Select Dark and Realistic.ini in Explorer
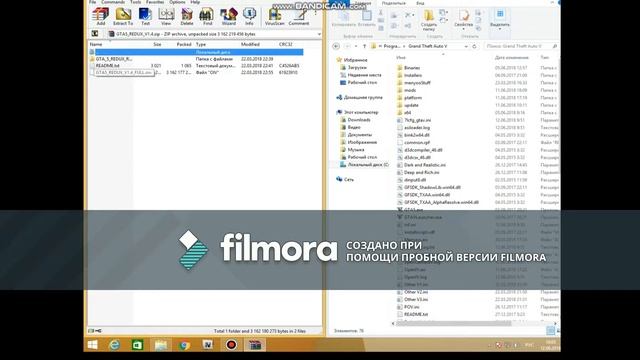The width and height of the screenshot is (640, 360). click(x=424, y=165)
